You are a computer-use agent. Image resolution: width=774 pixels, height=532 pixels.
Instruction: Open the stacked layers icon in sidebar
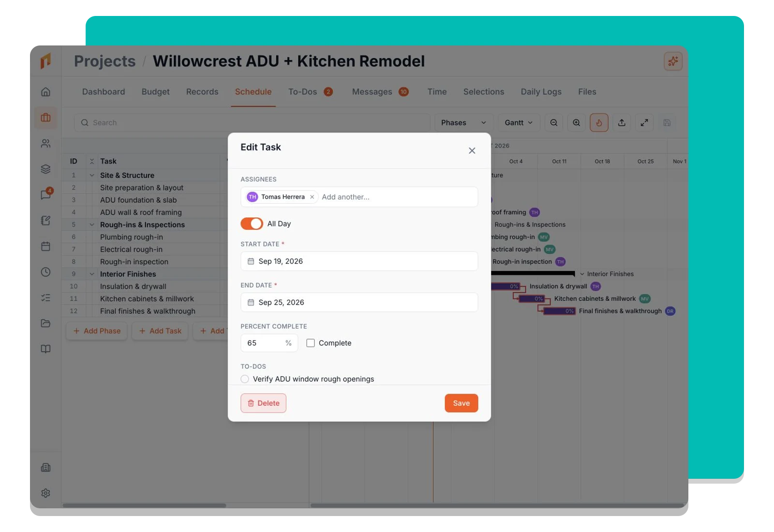[x=45, y=169]
